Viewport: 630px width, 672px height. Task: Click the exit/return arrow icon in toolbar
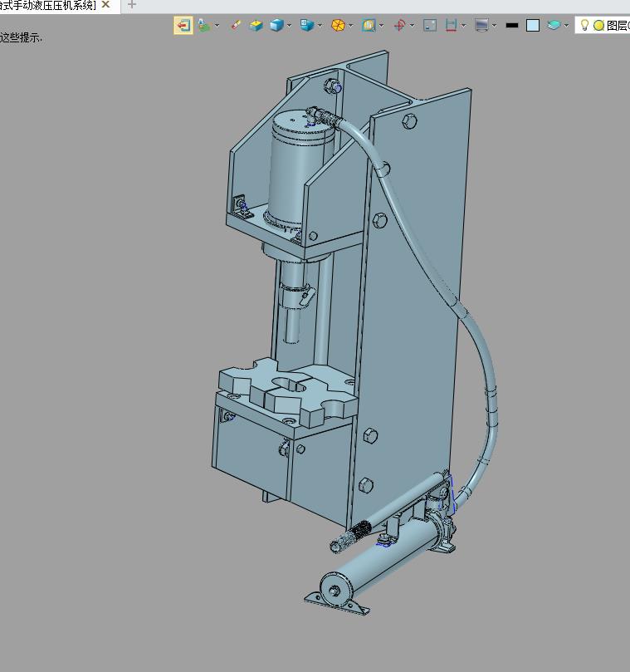point(183,25)
